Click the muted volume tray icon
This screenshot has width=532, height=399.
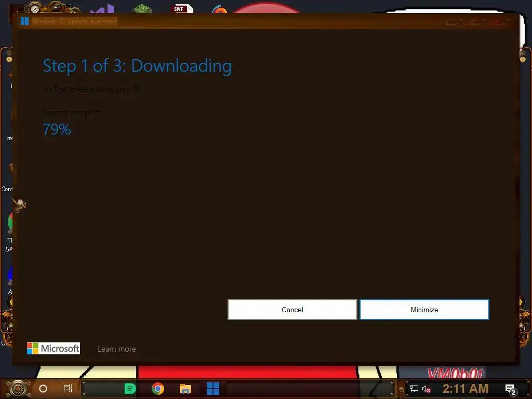pos(426,389)
